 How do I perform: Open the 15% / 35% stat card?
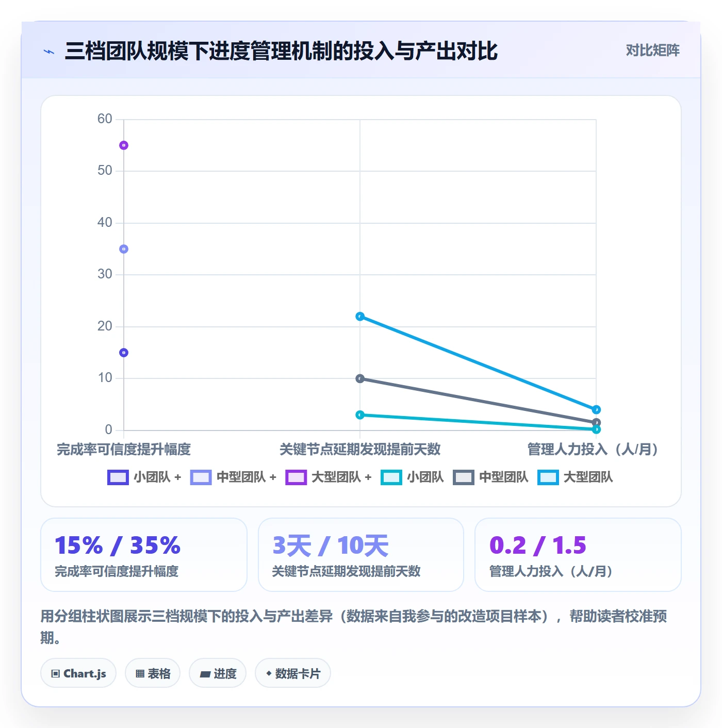coord(144,555)
